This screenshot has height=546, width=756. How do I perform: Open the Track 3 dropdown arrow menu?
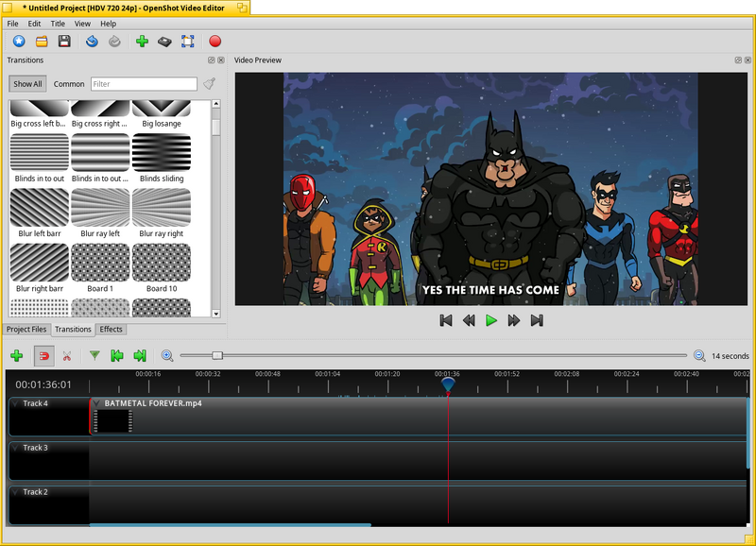tap(15, 448)
